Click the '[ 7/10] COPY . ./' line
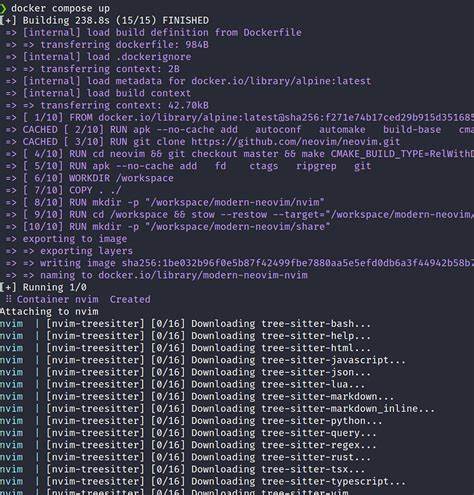Image resolution: width=474 pixels, height=495 pixels. click(63, 190)
